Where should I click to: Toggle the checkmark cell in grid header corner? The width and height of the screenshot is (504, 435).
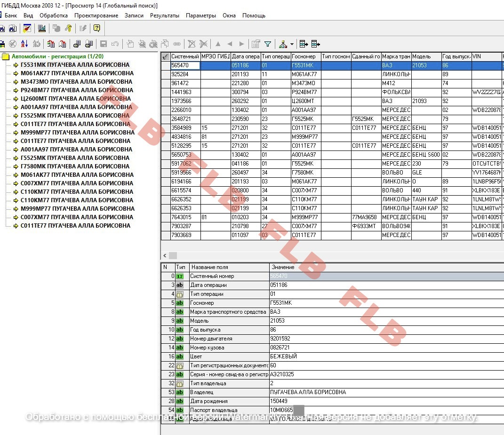(x=165, y=56)
